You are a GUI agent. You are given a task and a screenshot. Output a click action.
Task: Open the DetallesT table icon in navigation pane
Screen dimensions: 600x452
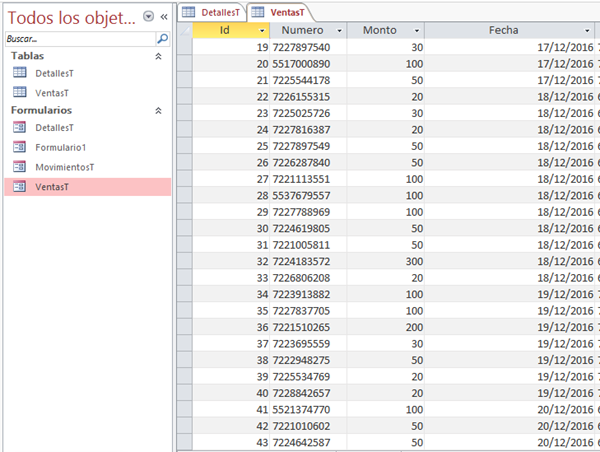(x=18, y=74)
